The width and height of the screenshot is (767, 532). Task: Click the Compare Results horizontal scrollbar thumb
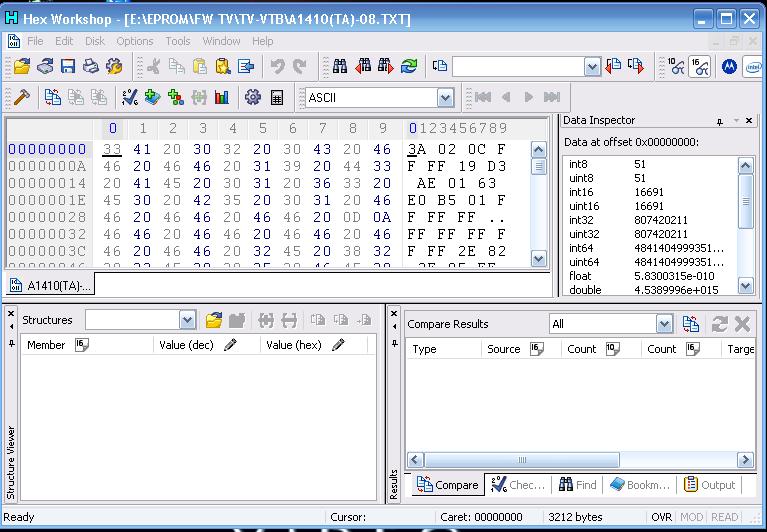[x=522, y=460]
